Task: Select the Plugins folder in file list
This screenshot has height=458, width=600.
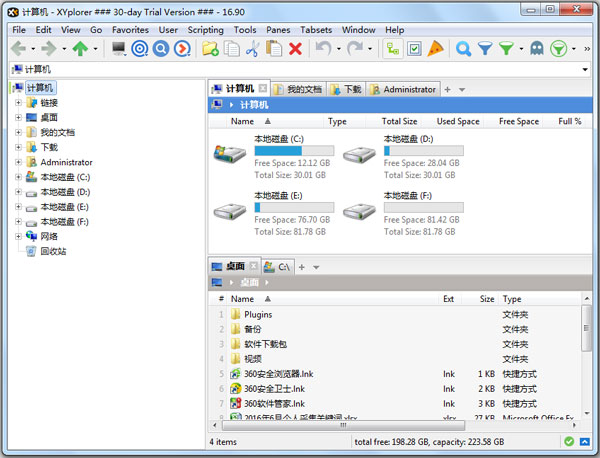Action: pos(258,314)
